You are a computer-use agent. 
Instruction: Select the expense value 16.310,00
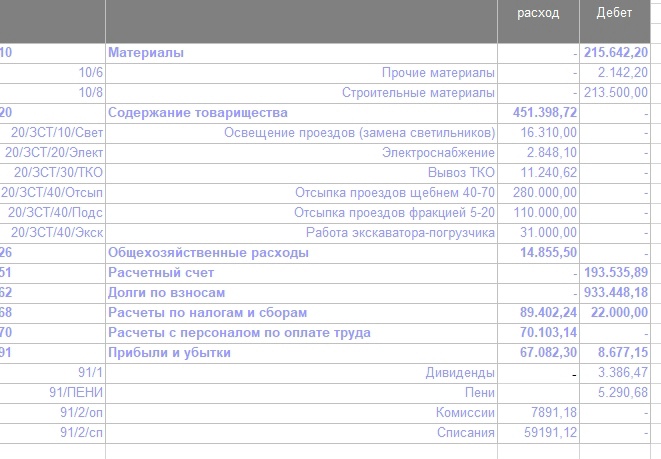[x=548, y=132]
